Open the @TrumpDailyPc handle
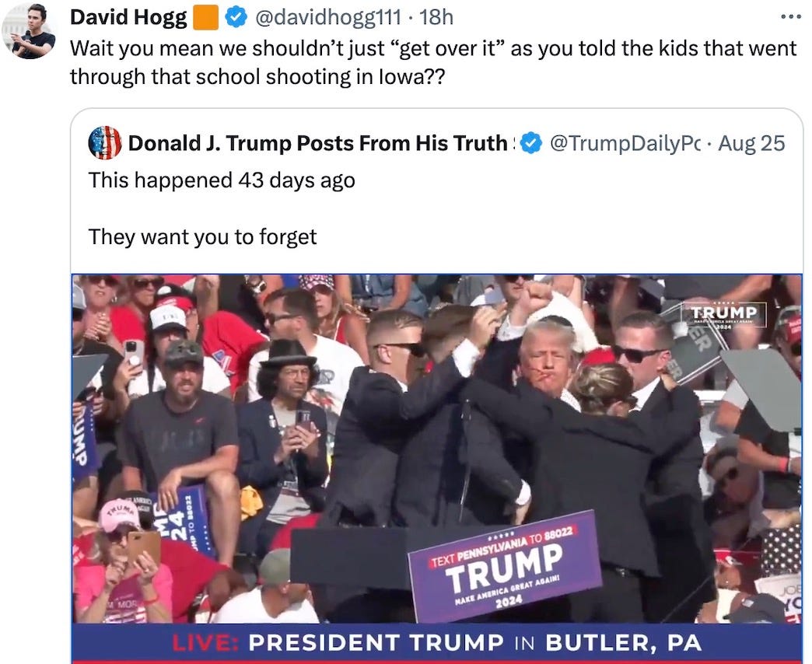 [x=625, y=143]
